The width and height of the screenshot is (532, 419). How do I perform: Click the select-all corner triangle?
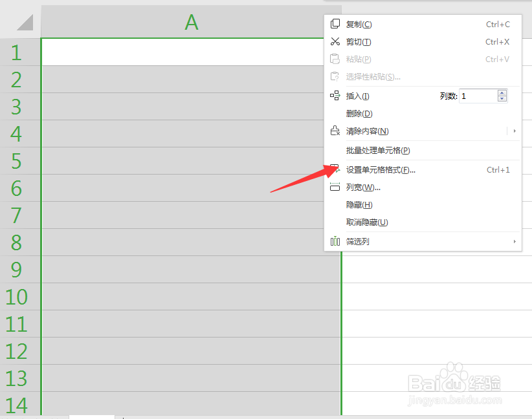coord(25,23)
